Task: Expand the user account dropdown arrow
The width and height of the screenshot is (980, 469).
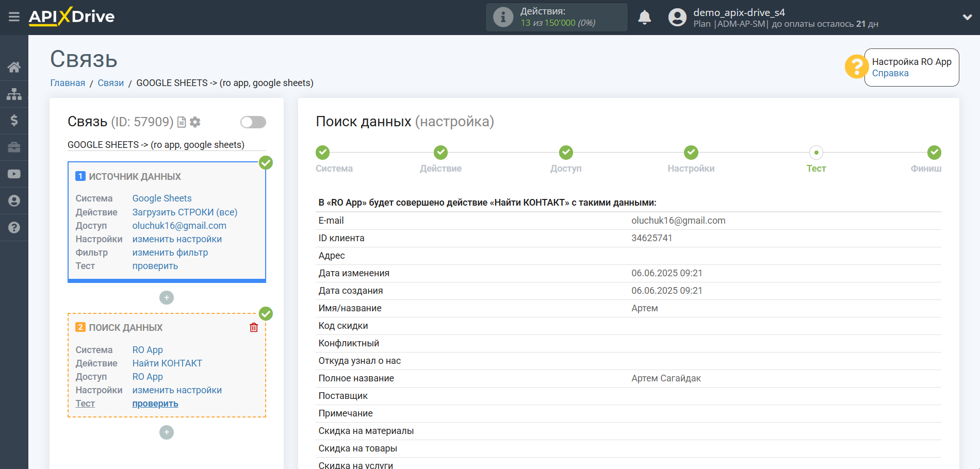Action: [967, 18]
